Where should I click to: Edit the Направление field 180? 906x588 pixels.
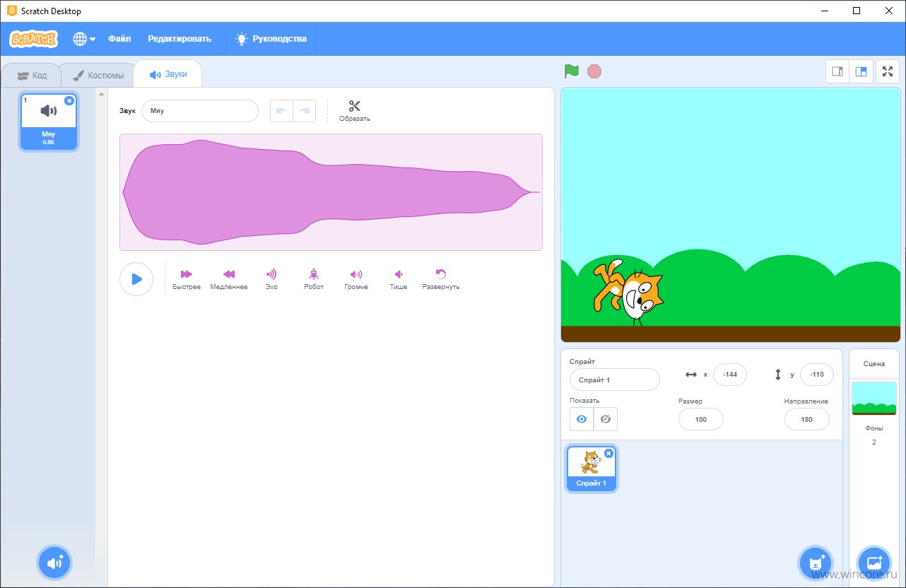(807, 419)
